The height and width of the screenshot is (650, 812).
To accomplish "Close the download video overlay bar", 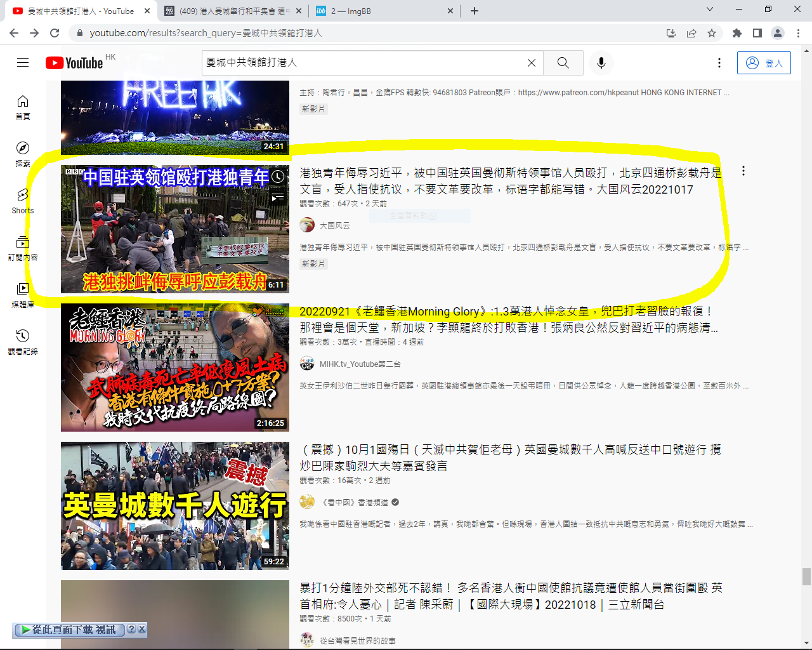I will point(141,629).
